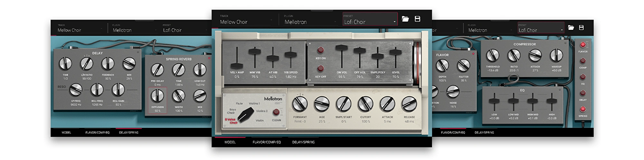Toggle COMP effect switch in right window
This screenshot has height=160, width=644.
tap(583, 61)
